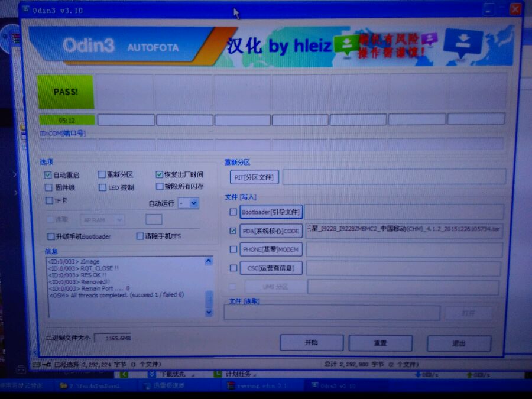532x399 pixels.
Task: Click the 'zImage' log line
Action: pos(74,262)
